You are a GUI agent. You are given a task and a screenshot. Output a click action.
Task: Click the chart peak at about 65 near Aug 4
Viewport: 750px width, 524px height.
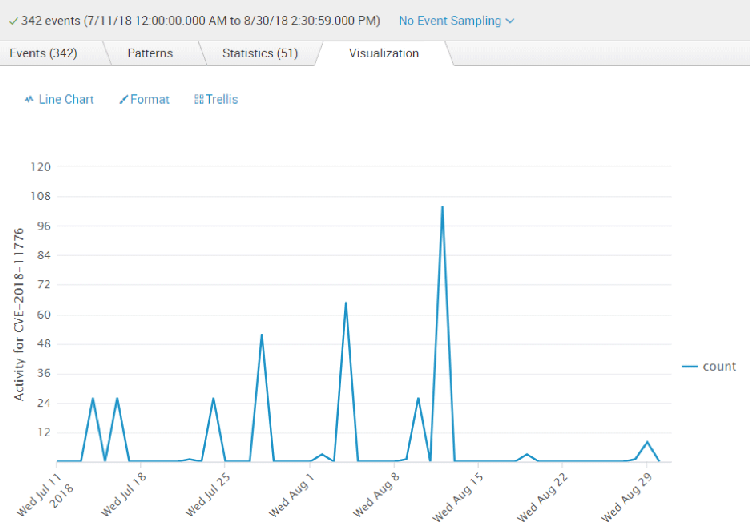(346, 303)
